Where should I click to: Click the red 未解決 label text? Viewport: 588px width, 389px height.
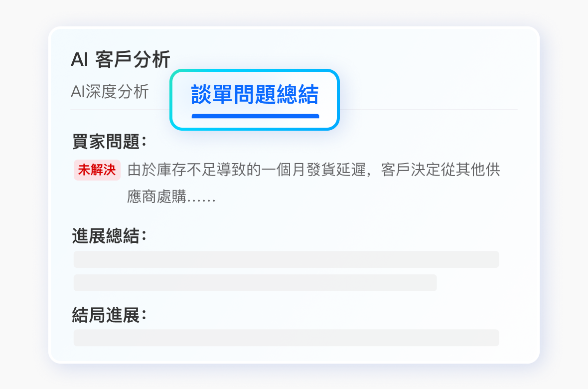(x=97, y=170)
